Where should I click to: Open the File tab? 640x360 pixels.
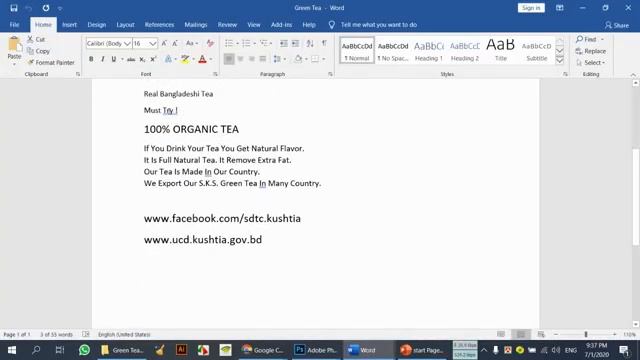pos(14,25)
